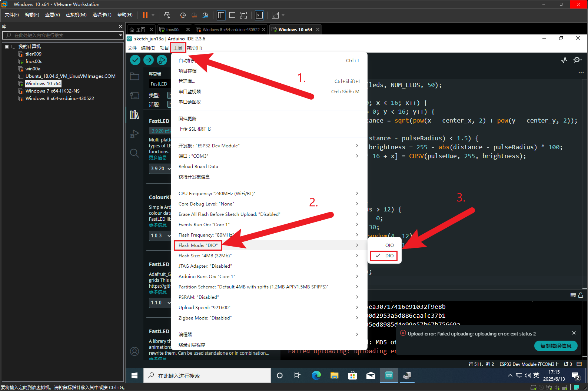Image resolution: width=588 pixels, height=391 pixels.
Task: Click the Windows taskbar search box
Action: click(207, 375)
